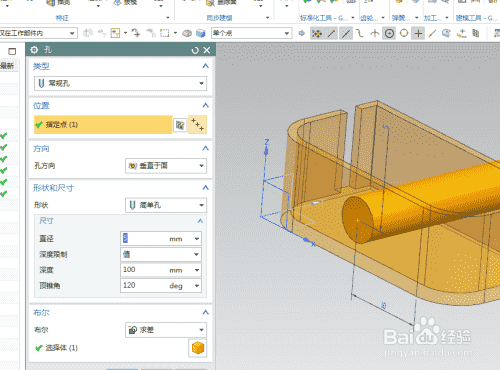500x370 pixels.
Task: Toggle Control Point snap (S-curve icon)
Action: coord(360,33)
